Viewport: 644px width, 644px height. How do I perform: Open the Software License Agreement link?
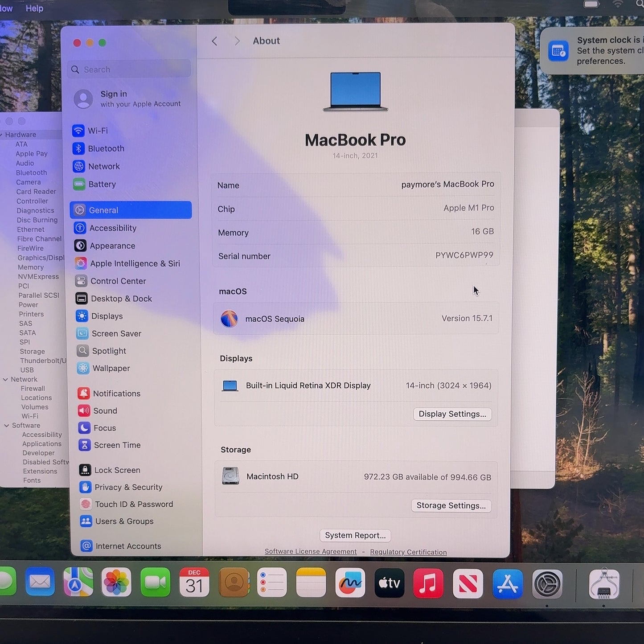pos(311,551)
